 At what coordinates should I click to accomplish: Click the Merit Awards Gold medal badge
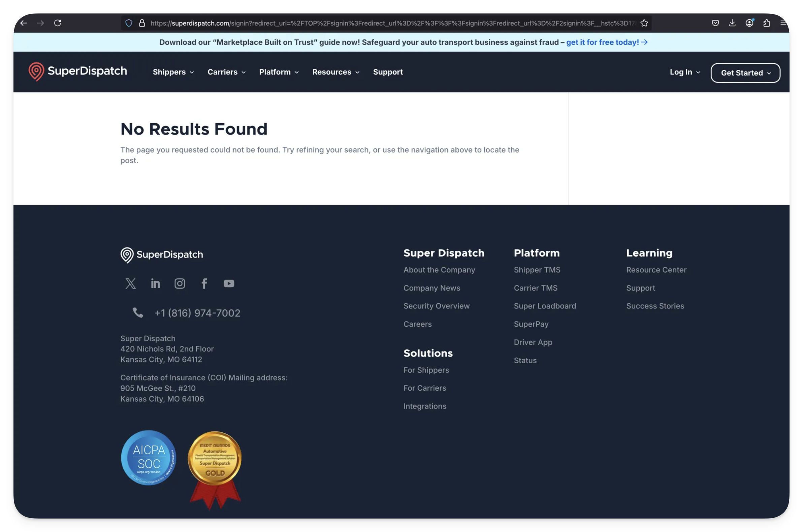pyautogui.click(x=215, y=470)
